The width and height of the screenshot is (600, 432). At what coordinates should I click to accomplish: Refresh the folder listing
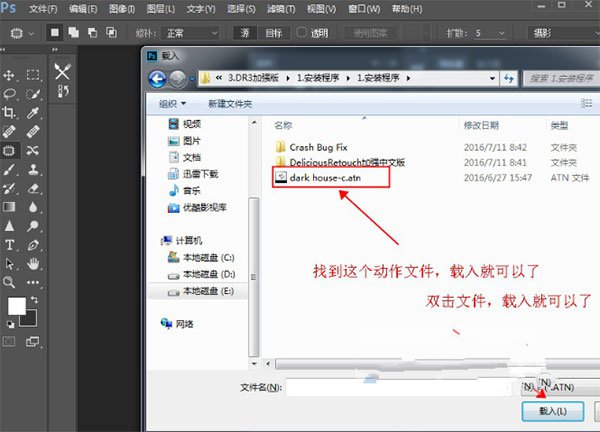pyautogui.click(x=509, y=78)
